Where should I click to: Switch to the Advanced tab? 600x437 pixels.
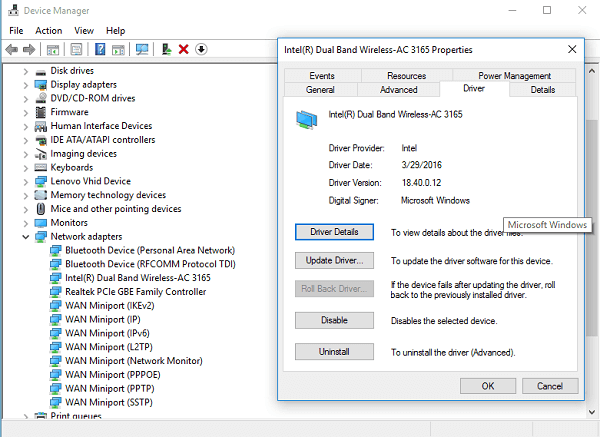[398, 90]
